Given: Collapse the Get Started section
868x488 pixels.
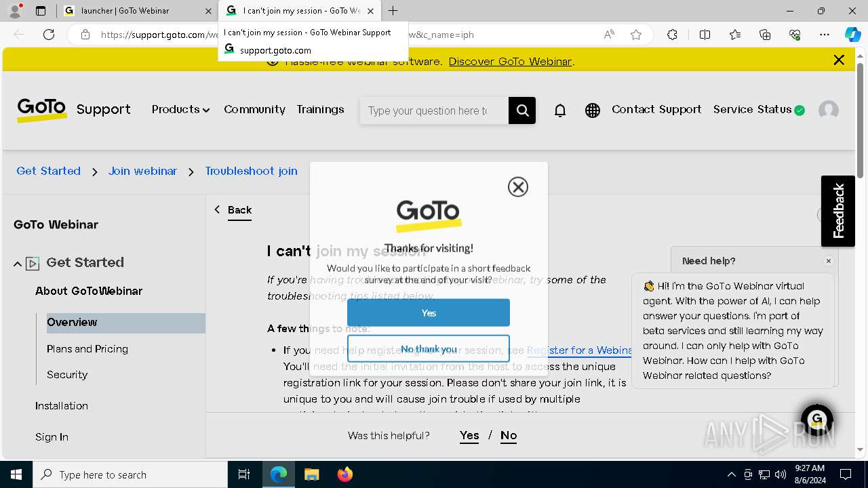Looking at the screenshot, I should [x=18, y=264].
